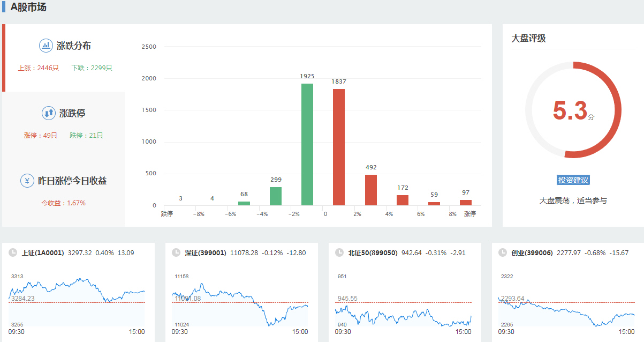Click clock icon beside 创业(399006)
644x342 pixels.
tap(503, 253)
